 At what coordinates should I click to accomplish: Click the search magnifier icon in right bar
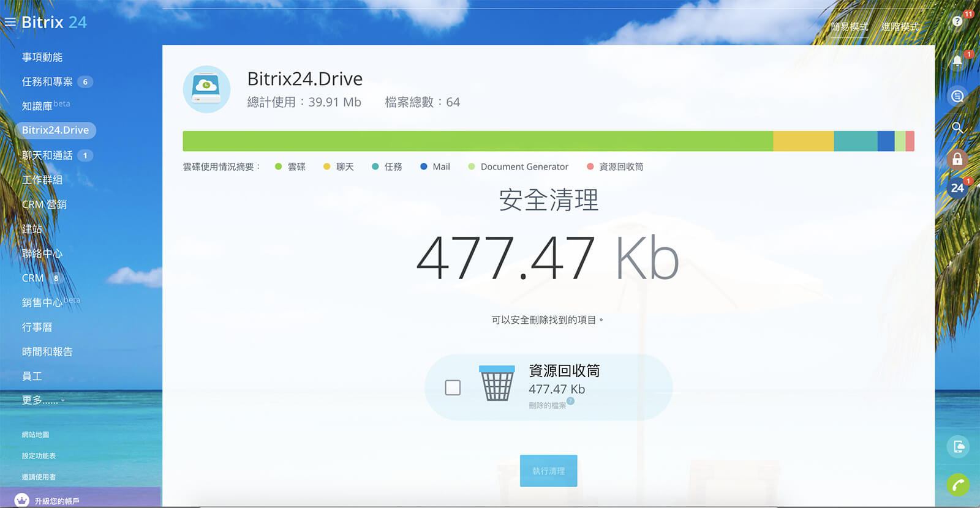(x=957, y=127)
